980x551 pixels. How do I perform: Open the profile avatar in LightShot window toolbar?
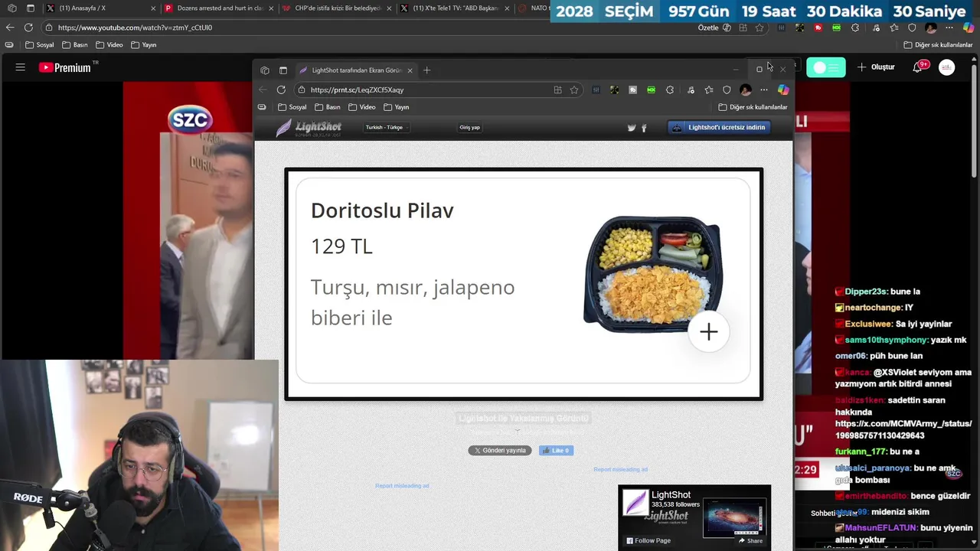(x=746, y=90)
